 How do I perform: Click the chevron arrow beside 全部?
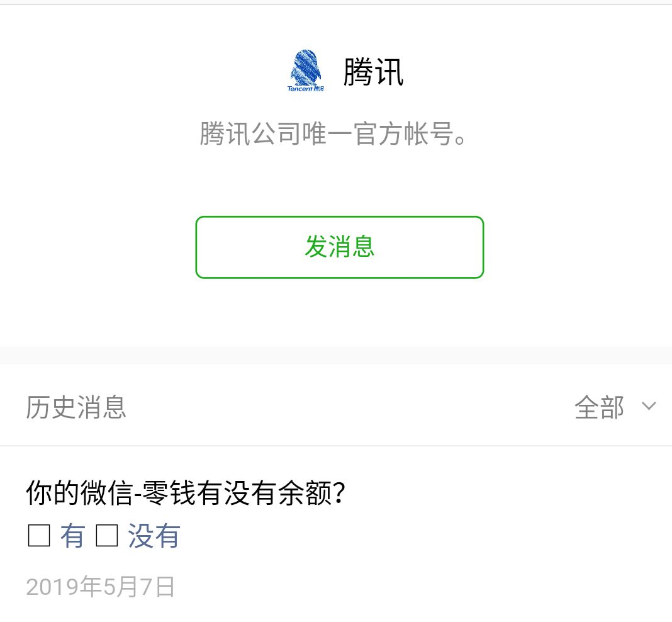click(x=649, y=406)
